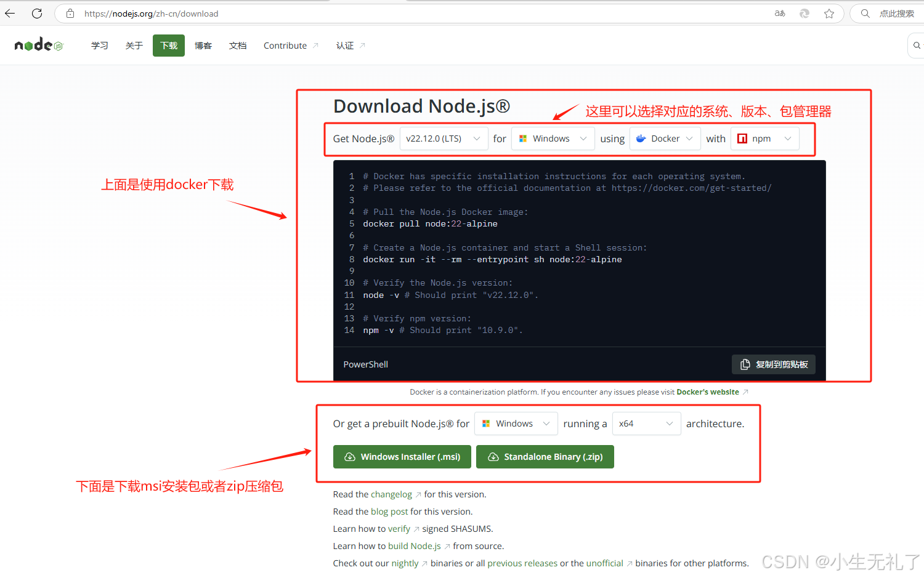The width and height of the screenshot is (924, 578).
Task: Click the Download Node.js® heading
Action: pos(421,106)
